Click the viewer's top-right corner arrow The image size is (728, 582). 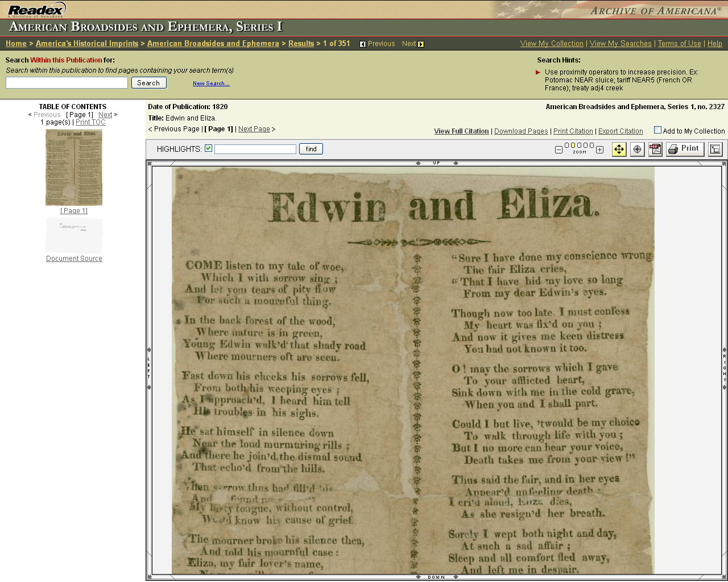pyautogui.click(x=724, y=164)
